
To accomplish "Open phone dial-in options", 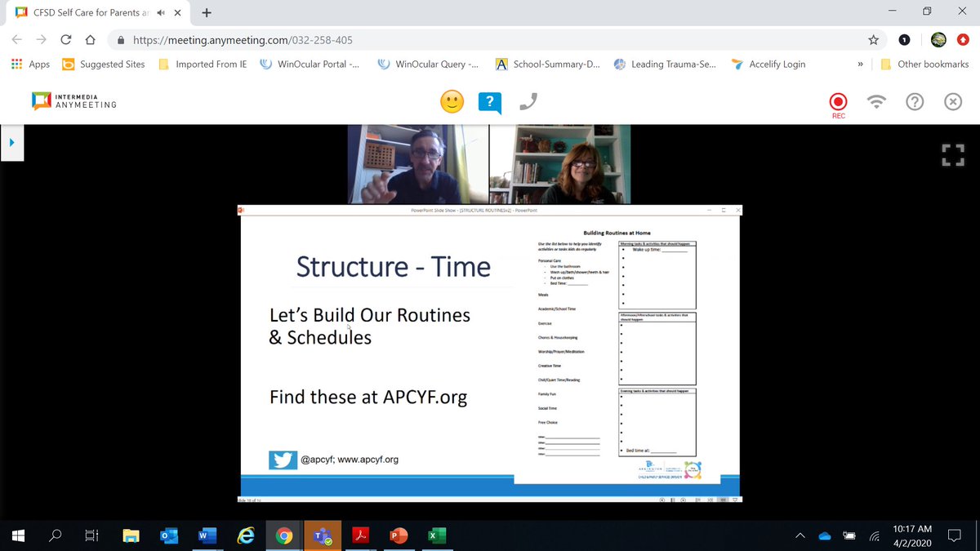I will (x=527, y=101).
